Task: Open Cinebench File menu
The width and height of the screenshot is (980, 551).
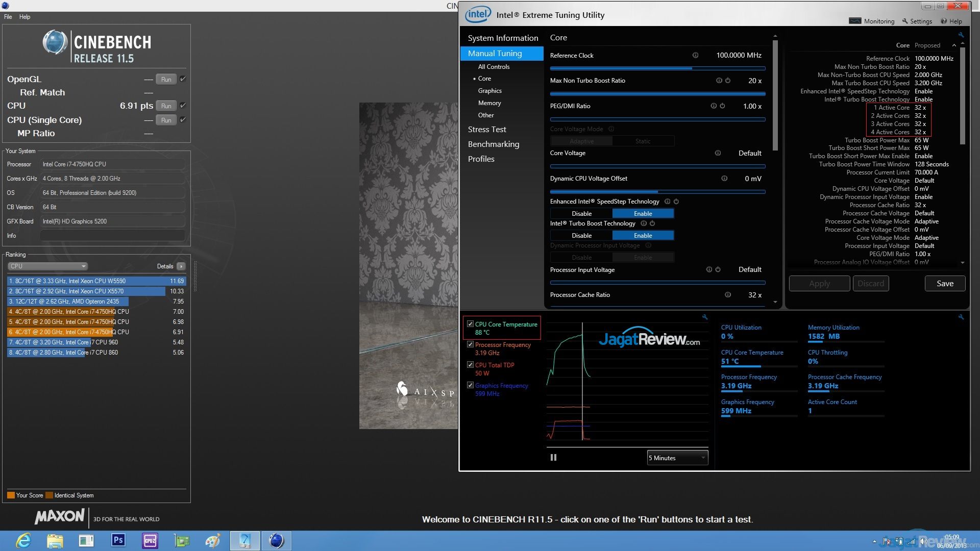Action: point(8,17)
